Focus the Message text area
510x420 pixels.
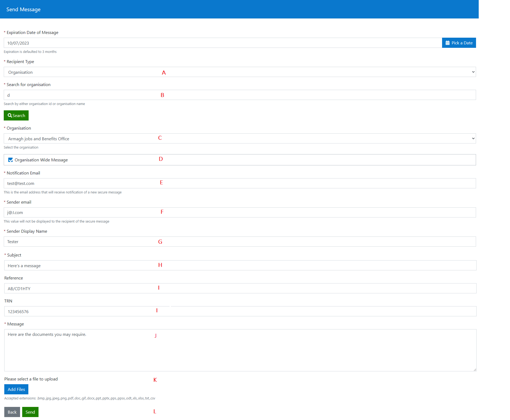coord(240,350)
